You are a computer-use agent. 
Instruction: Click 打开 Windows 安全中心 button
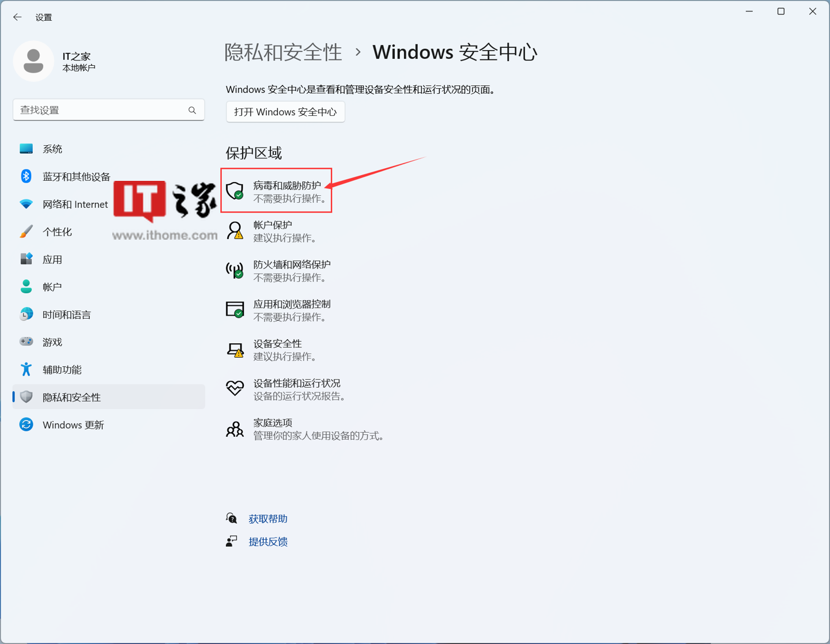285,112
